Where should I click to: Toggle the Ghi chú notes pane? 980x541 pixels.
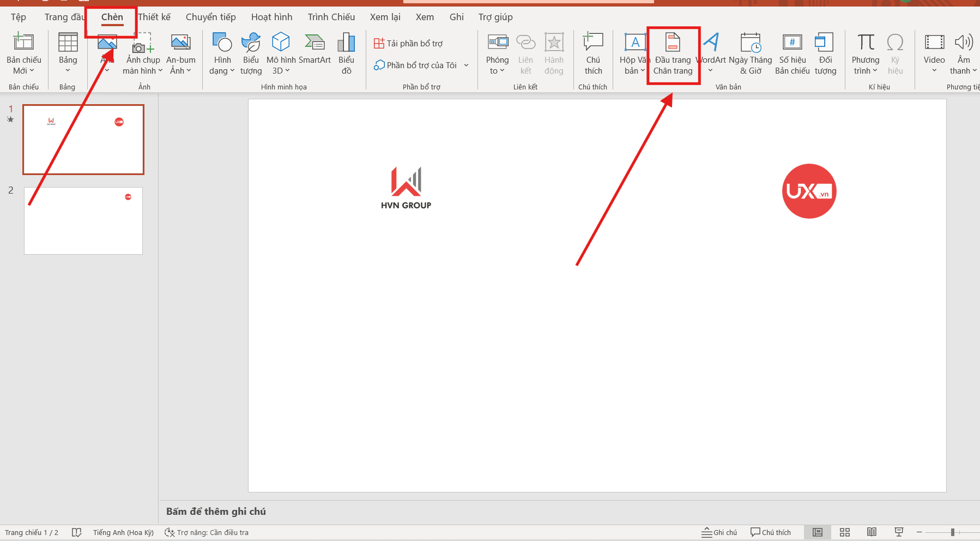(x=719, y=532)
